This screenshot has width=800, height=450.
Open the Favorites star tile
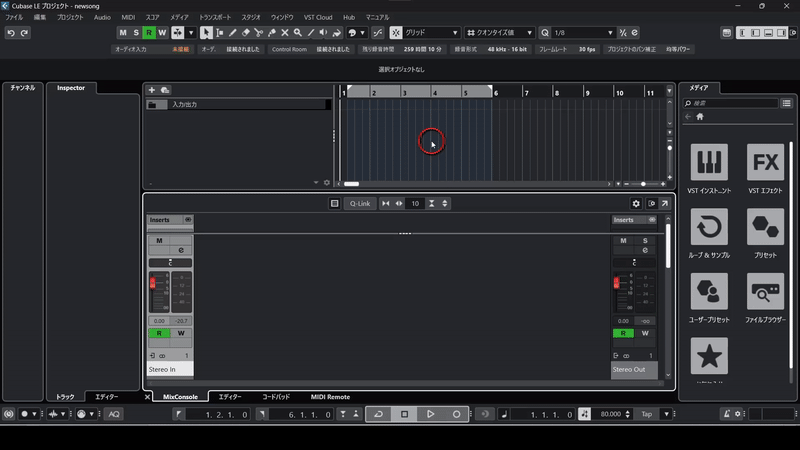tap(709, 356)
